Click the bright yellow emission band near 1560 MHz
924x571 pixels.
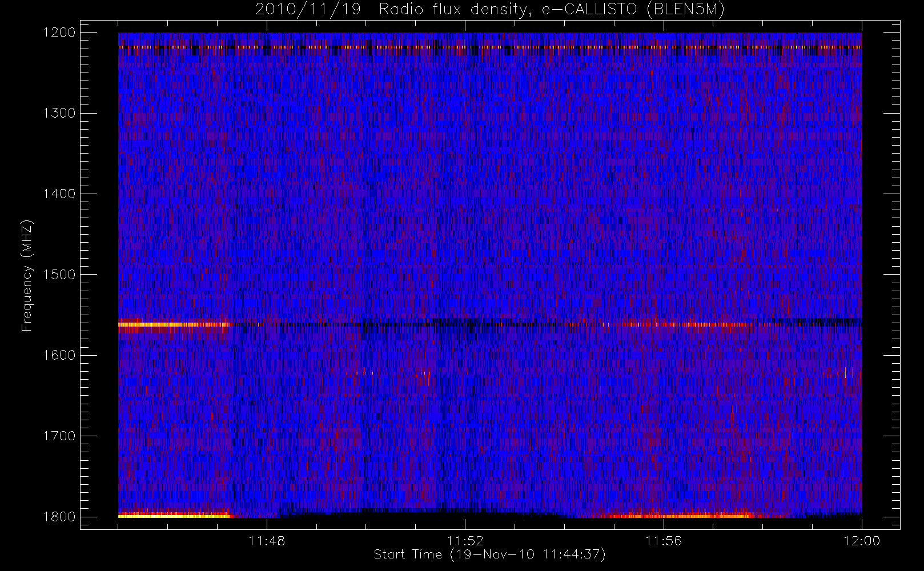[x=174, y=324]
